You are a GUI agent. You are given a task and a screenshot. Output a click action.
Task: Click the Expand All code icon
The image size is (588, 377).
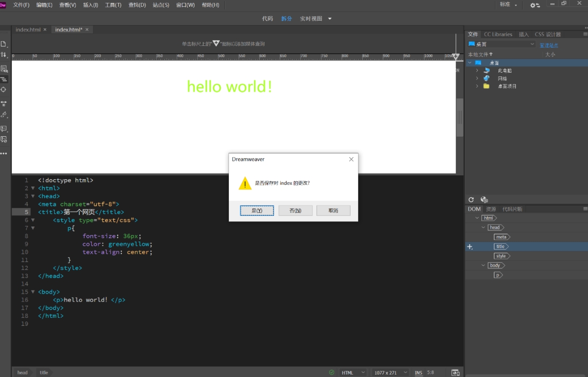click(x=4, y=103)
